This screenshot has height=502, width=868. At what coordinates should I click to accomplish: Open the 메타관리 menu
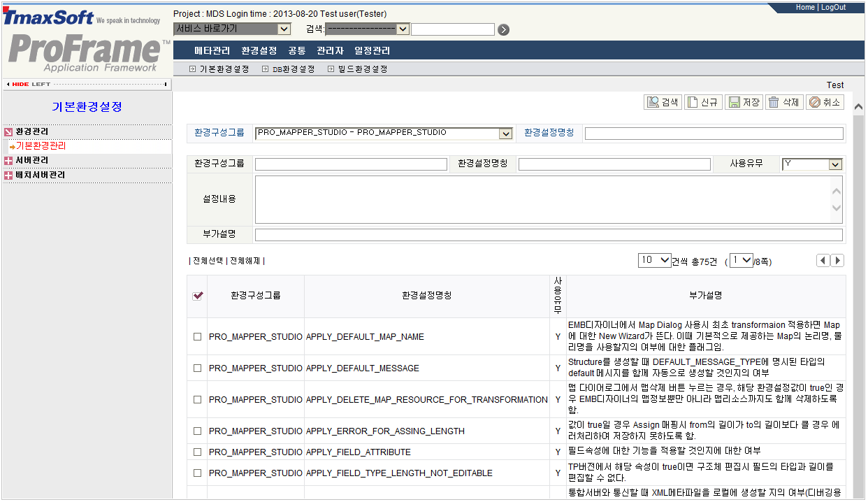(x=212, y=51)
